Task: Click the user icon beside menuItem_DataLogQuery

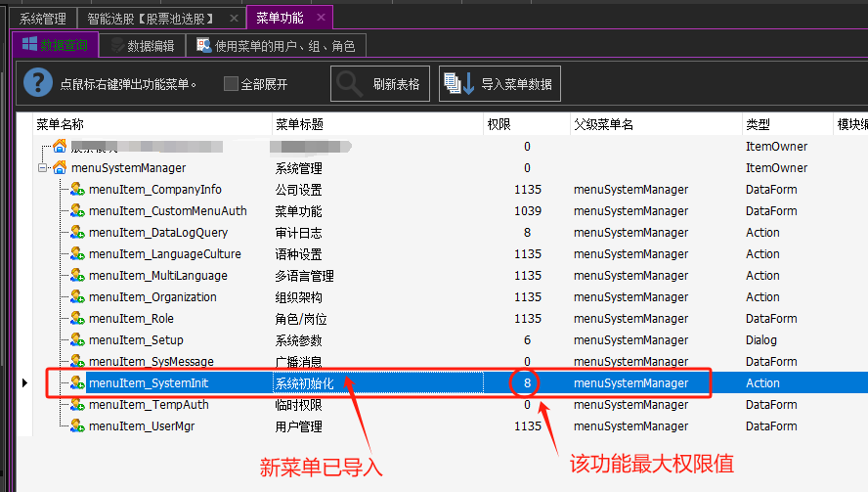Action: (x=77, y=232)
